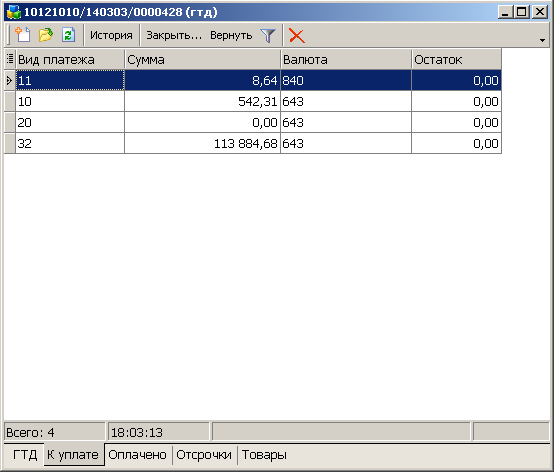Click the row header of row 20

tap(10, 122)
